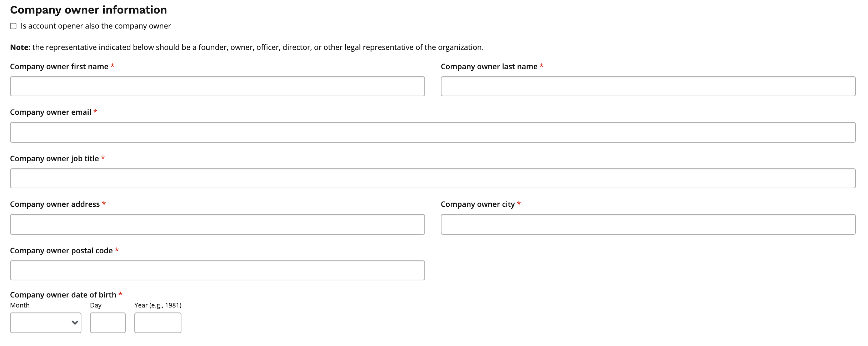
Task: Open the Month dropdown for date of birth
Action: pyautogui.click(x=41, y=323)
